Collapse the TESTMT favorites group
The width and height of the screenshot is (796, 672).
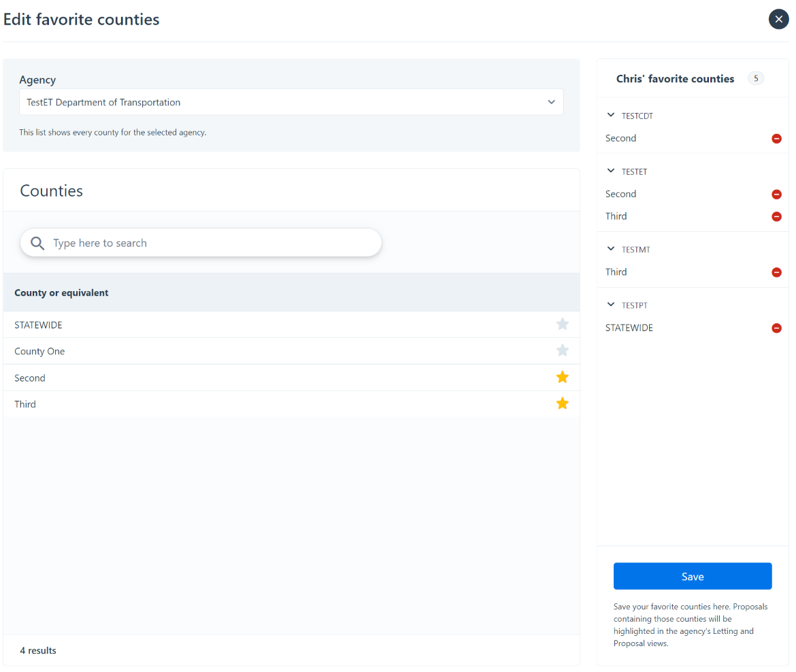611,250
